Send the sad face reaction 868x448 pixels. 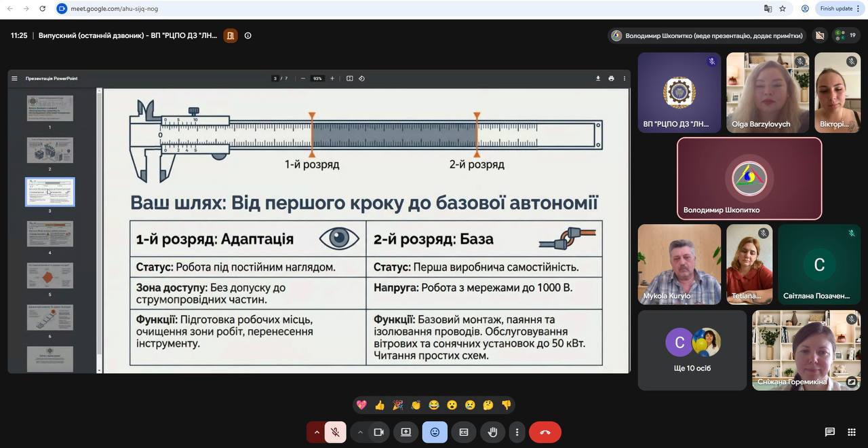point(470,405)
